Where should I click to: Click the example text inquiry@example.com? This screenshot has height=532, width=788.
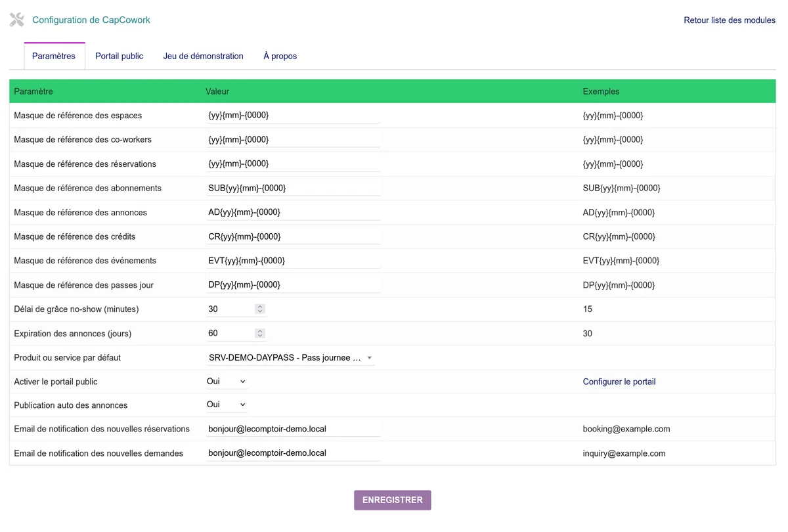pos(624,453)
